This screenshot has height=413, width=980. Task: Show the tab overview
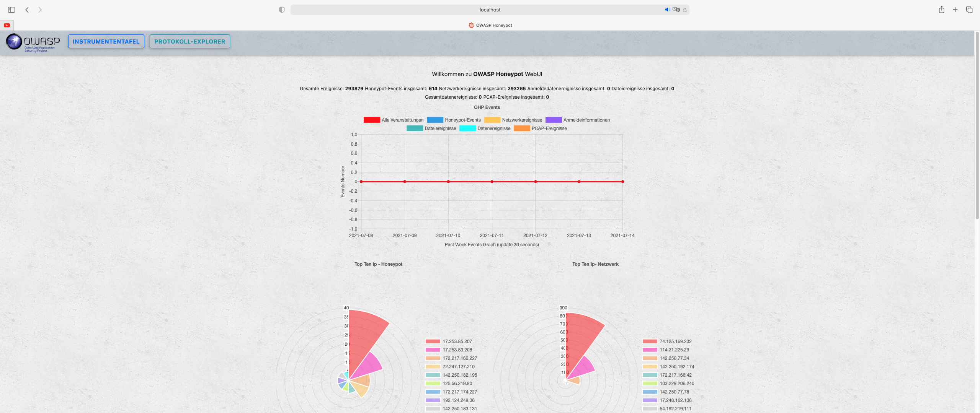969,10
